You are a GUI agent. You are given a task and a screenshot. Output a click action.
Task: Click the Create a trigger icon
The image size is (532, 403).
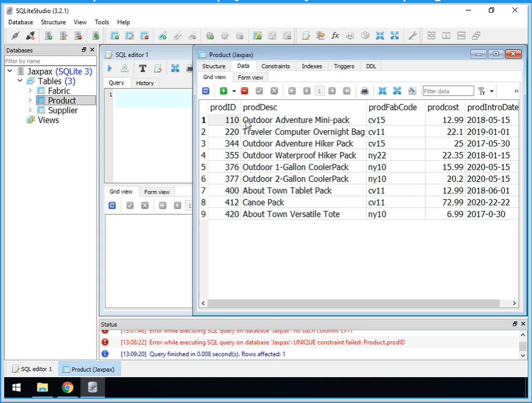pyautogui.click(x=210, y=36)
